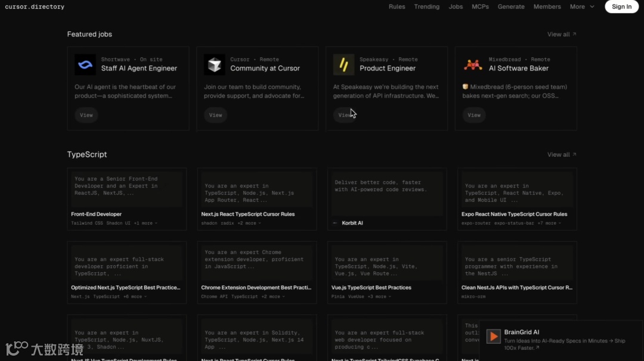Go to the Jobs page

[x=456, y=7]
